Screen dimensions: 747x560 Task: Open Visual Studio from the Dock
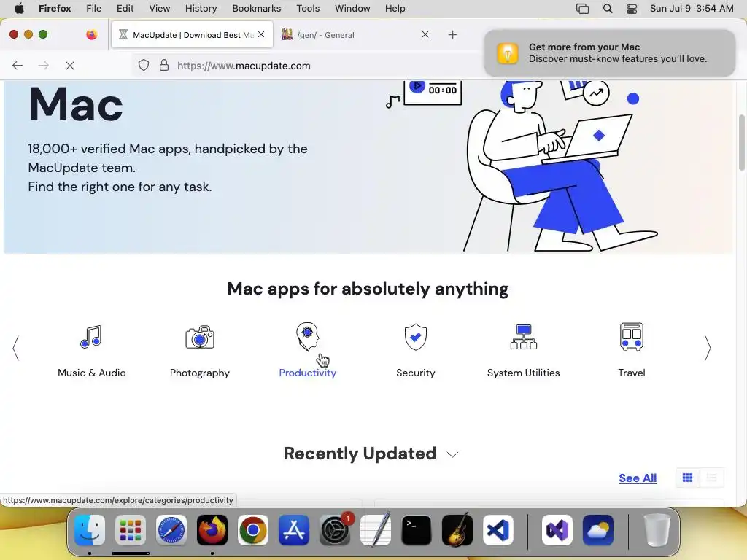click(557, 530)
